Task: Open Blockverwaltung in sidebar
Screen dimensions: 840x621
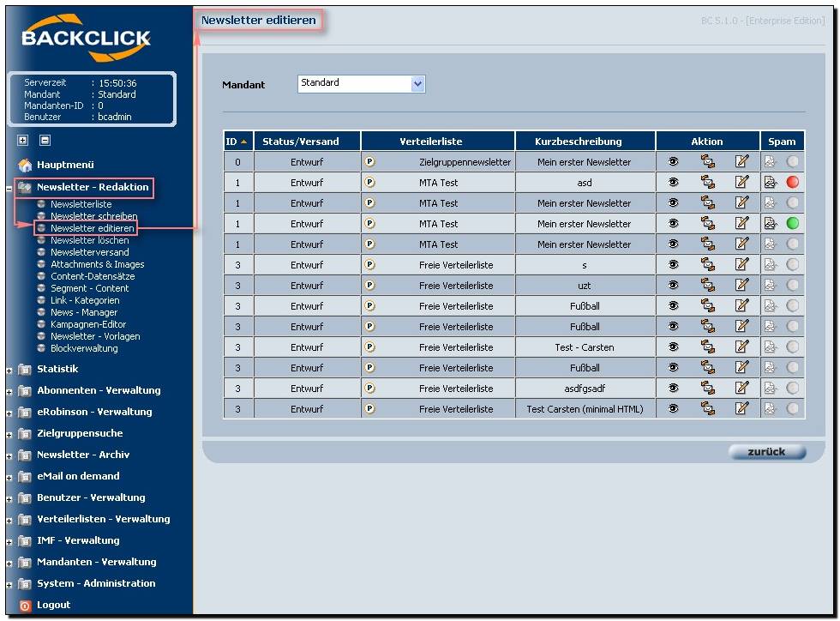Action: point(84,348)
